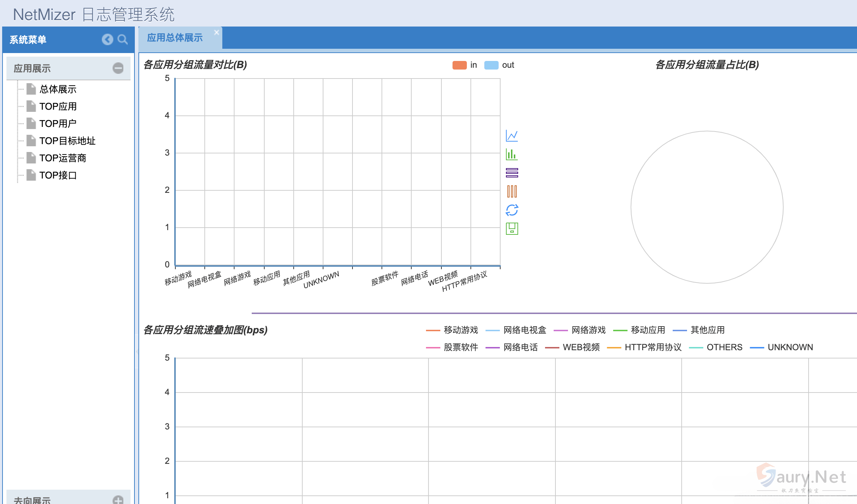Toggle the 'out' legend series

(491, 65)
